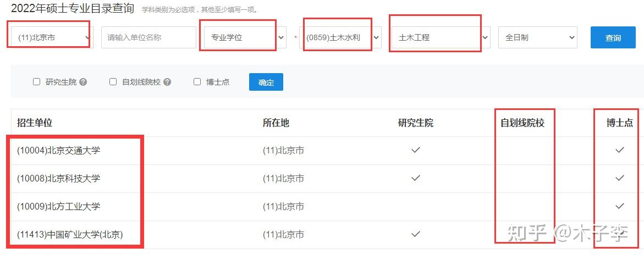Tick the 自划线院校 checkbox
The width and height of the screenshot is (644, 259).
pos(113,82)
